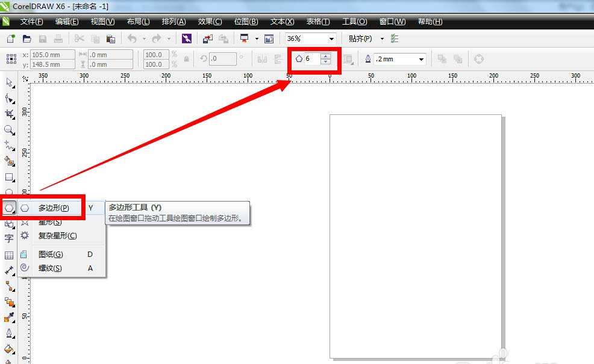The width and height of the screenshot is (594, 364).
Task: Increase polygon sides stepper up
Action: (x=326, y=57)
